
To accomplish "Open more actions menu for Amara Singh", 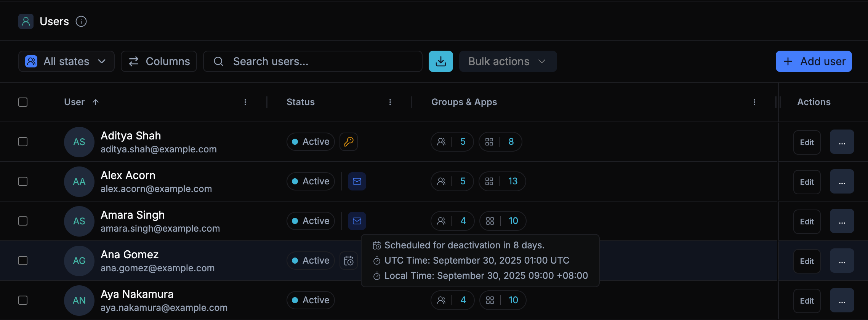I will coord(842,221).
